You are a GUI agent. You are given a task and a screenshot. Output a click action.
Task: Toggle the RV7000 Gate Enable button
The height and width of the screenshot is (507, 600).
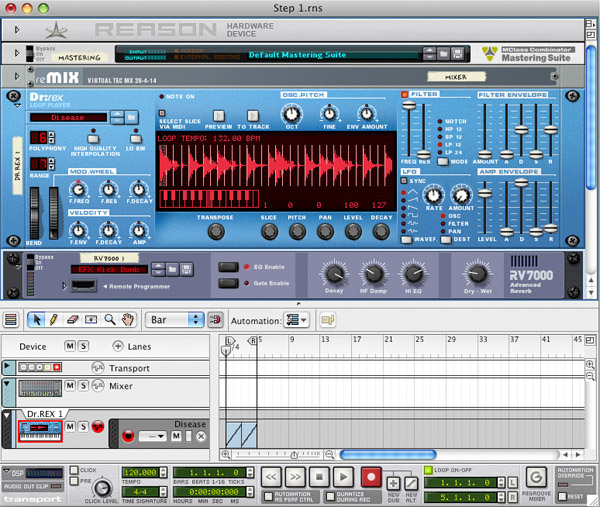click(x=228, y=283)
